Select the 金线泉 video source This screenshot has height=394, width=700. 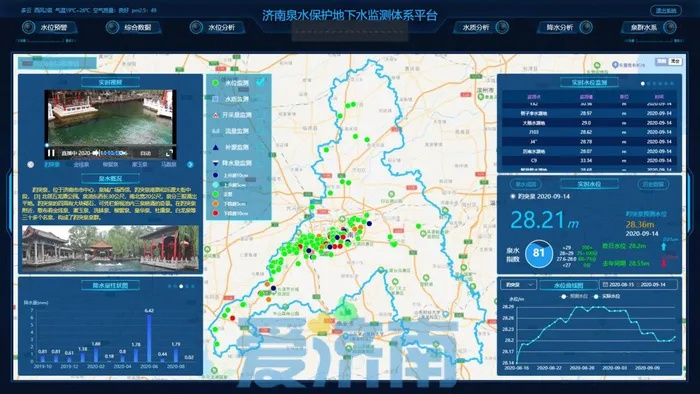(x=81, y=165)
